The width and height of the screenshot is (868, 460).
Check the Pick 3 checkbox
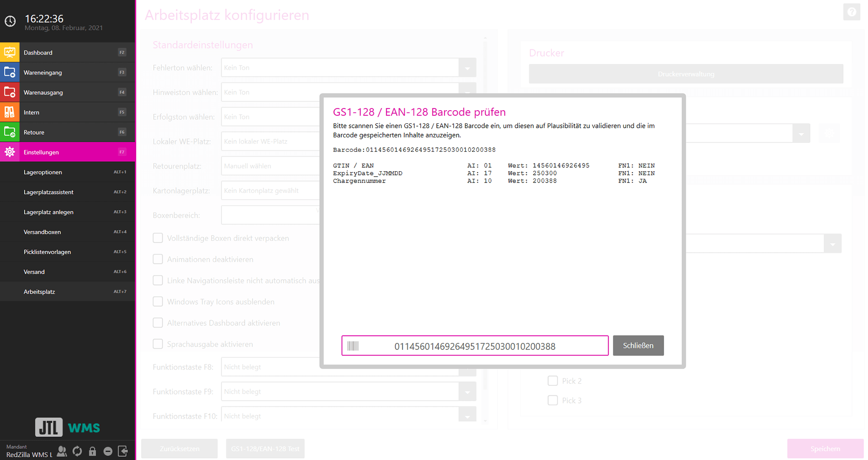tap(552, 400)
